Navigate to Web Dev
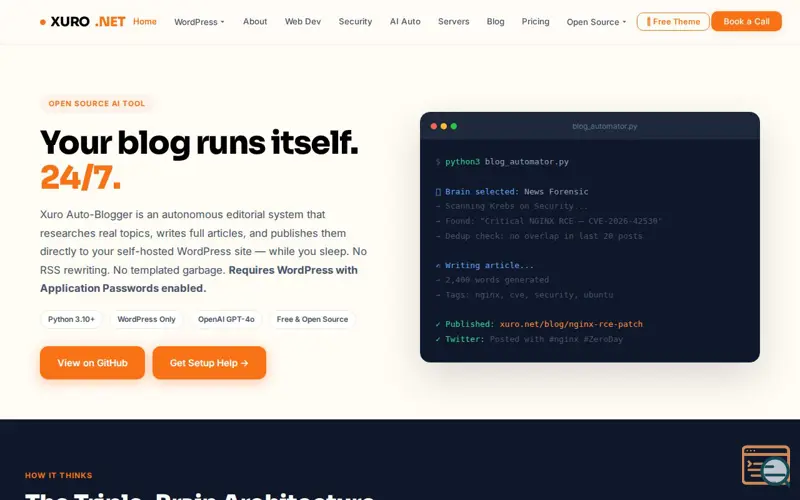 pyautogui.click(x=303, y=21)
